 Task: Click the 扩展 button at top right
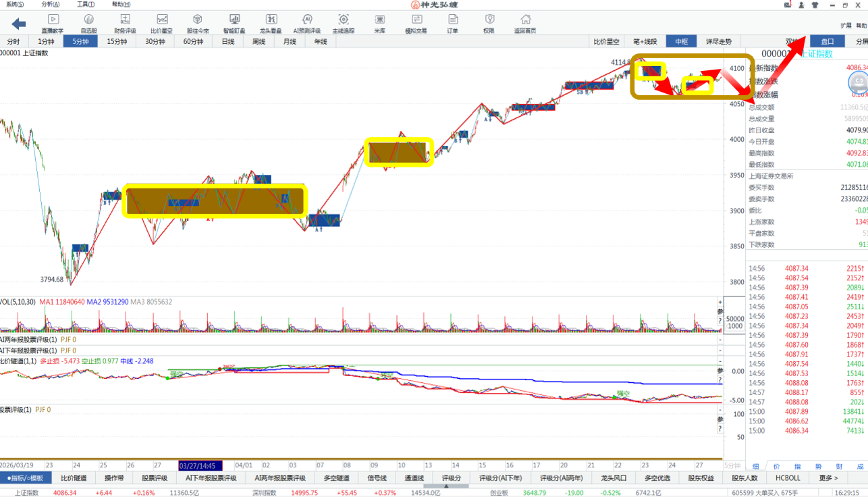pyautogui.click(x=846, y=26)
